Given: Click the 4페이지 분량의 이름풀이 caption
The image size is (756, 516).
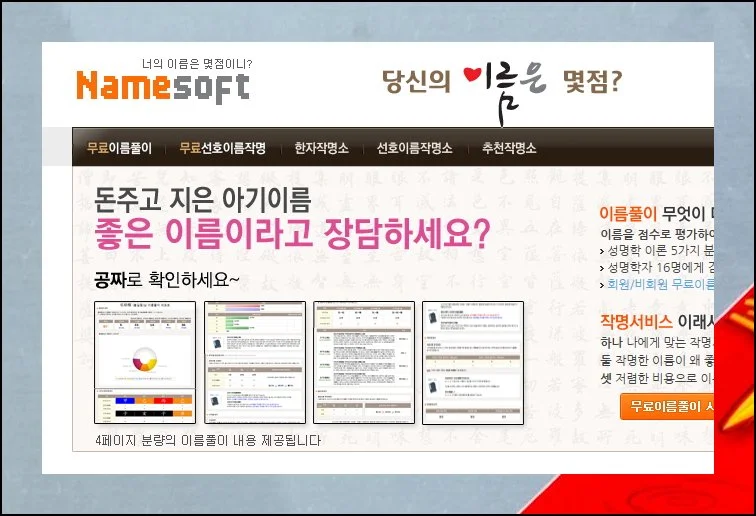Looking at the screenshot, I should [x=208, y=440].
